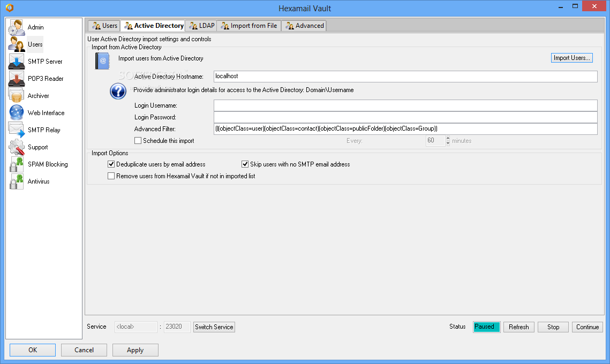Image resolution: width=610 pixels, height=364 pixels.
Task: Select the Support label
Action: (37, 147)
